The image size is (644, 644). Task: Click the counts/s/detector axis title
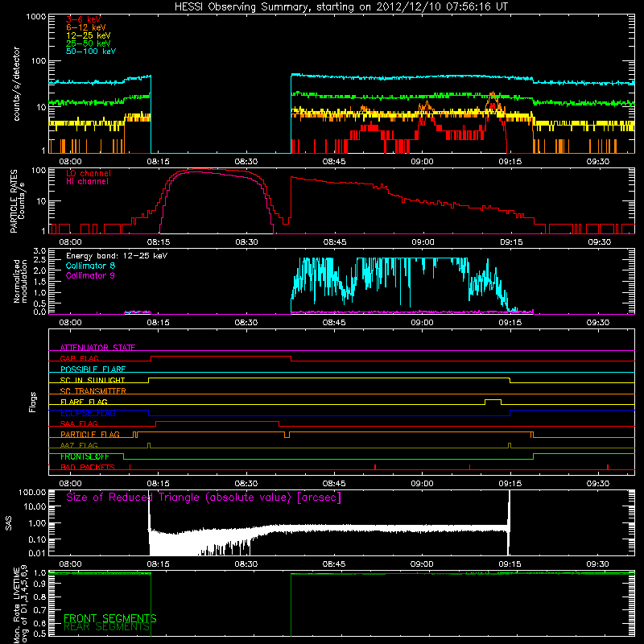click(x=16, y=84)
